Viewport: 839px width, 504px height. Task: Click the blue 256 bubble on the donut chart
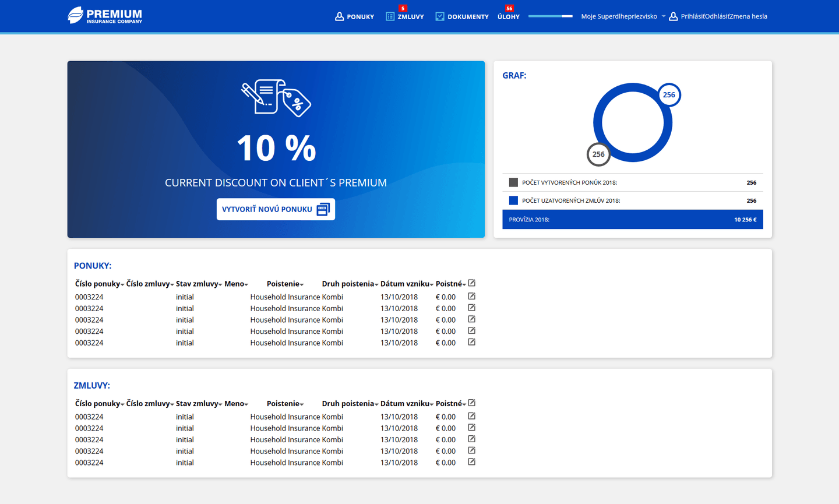point(669,95)
